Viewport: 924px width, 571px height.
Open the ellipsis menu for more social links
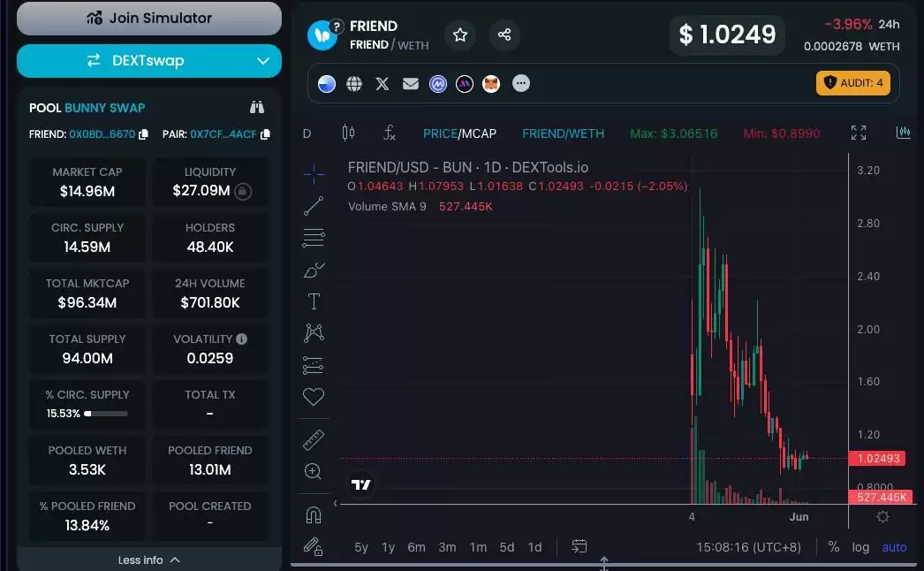520,83
